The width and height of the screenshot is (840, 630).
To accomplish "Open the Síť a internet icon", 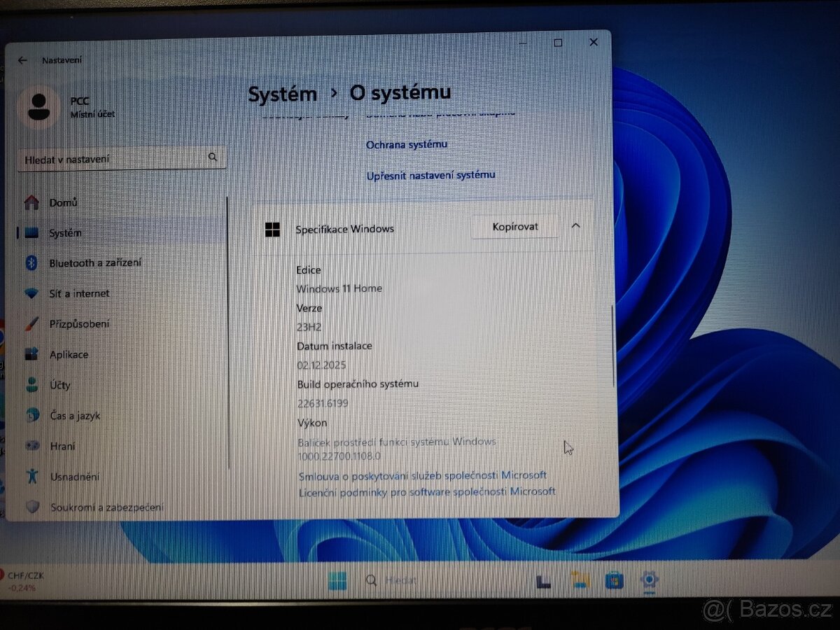I will [31, 293].
